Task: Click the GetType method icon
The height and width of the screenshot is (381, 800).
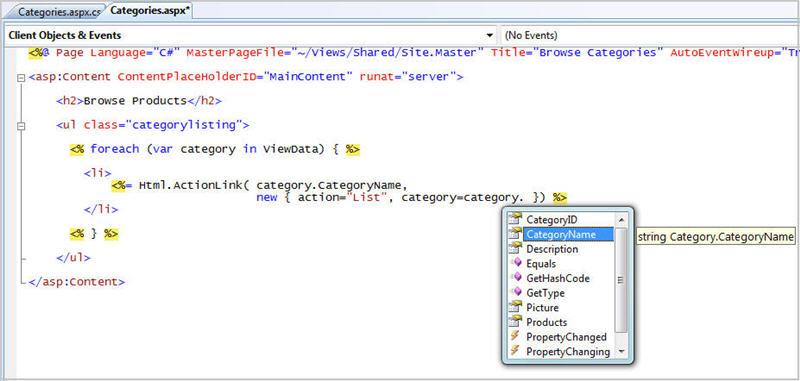Action: (x=516, y=293)
